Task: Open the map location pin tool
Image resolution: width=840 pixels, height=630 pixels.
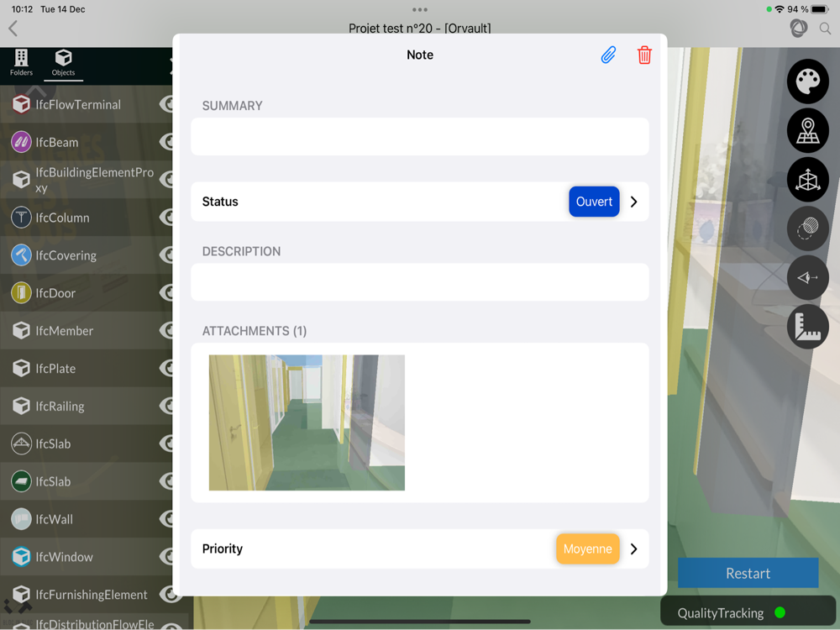Action: (807, 131)
